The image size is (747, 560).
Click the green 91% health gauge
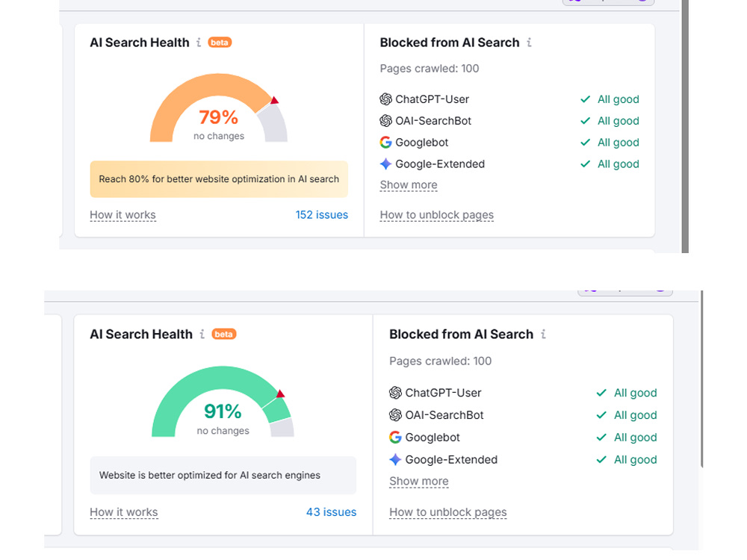pyautogui.click(x=223, y=401)
